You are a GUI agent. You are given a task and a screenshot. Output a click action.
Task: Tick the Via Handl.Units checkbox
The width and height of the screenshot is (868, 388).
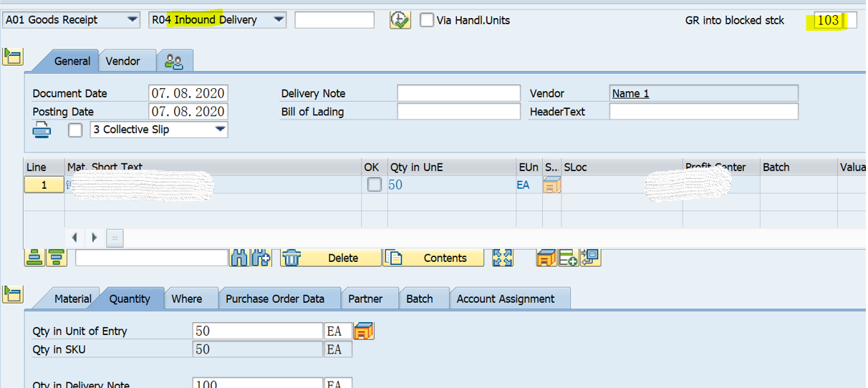427,20
